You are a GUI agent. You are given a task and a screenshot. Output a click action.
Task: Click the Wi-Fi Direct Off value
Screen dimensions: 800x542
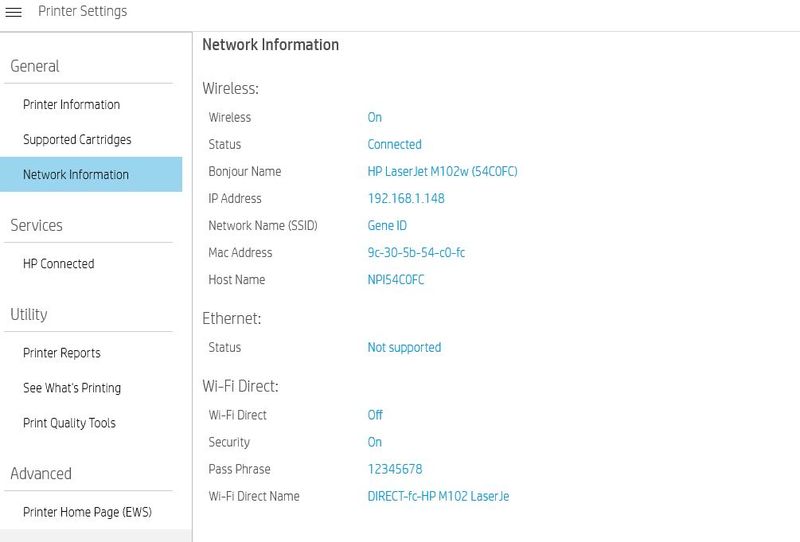(375, 415)
